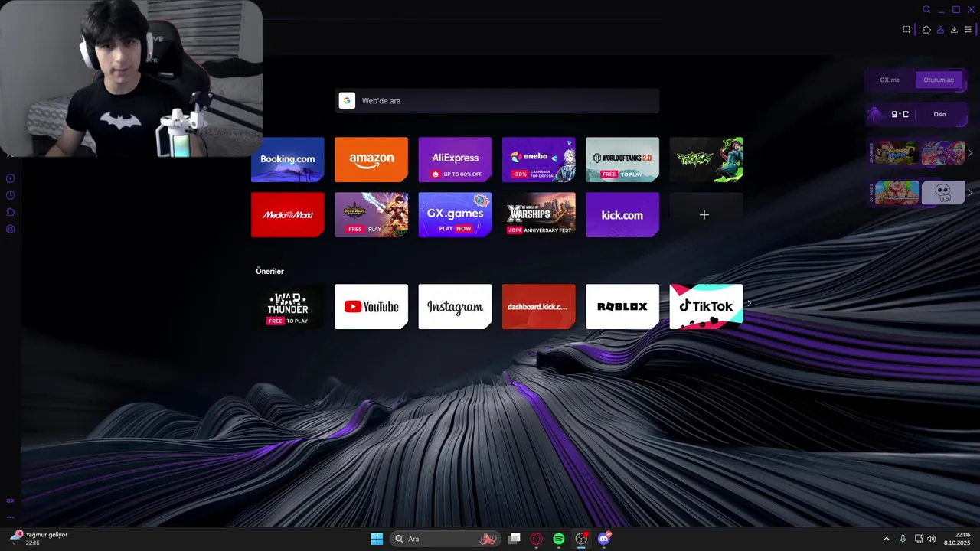Image resolution: width=980 pixels, height=551 pixels.
Task: Open the GX.games Play Now tile
Action: click(x=455, y=214)
